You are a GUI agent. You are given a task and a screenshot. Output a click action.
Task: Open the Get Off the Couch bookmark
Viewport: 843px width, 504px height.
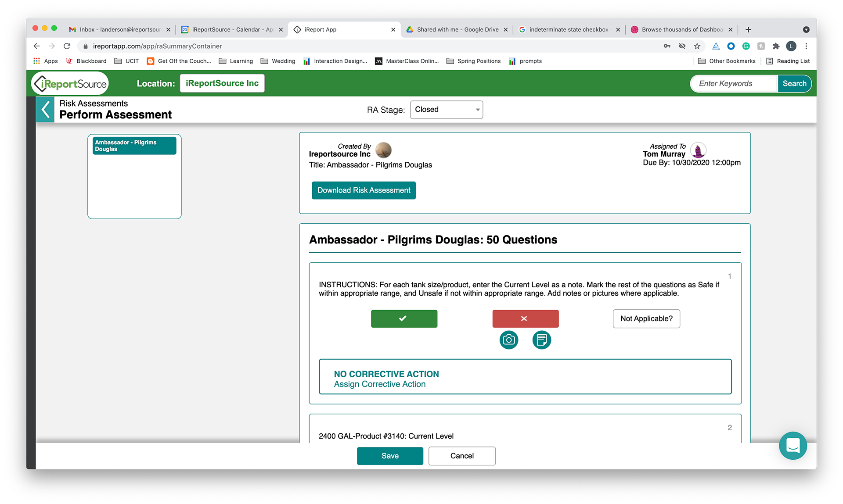179,61
